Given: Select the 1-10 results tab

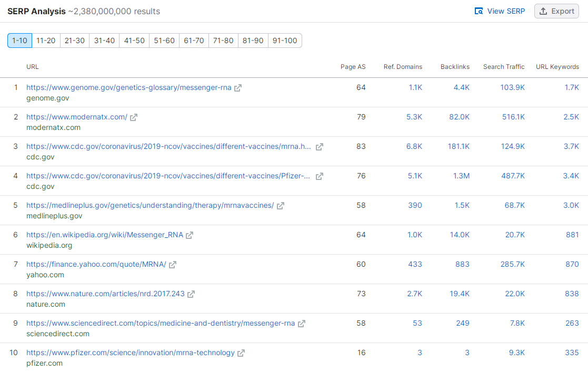Looking at the screenshot, I should [x=19, y=41].
